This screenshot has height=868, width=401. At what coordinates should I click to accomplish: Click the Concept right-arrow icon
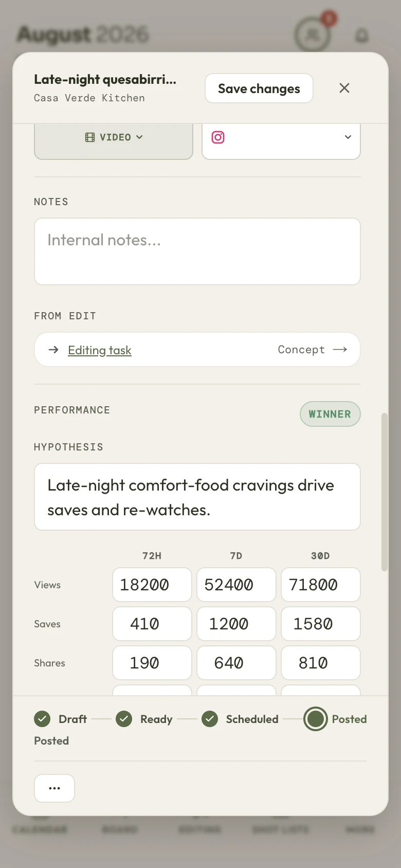point(340,350)
